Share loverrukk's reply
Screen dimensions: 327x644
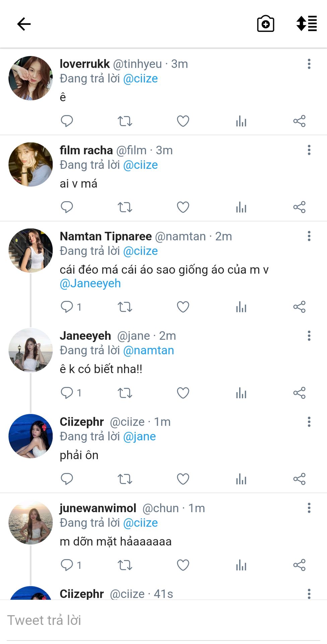pos(299,121)
